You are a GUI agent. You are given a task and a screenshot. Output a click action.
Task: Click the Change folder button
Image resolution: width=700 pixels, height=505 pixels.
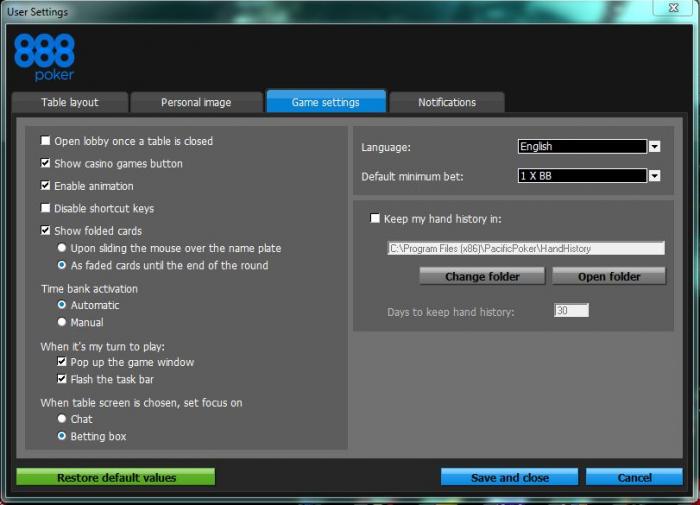tap(482, 276)
